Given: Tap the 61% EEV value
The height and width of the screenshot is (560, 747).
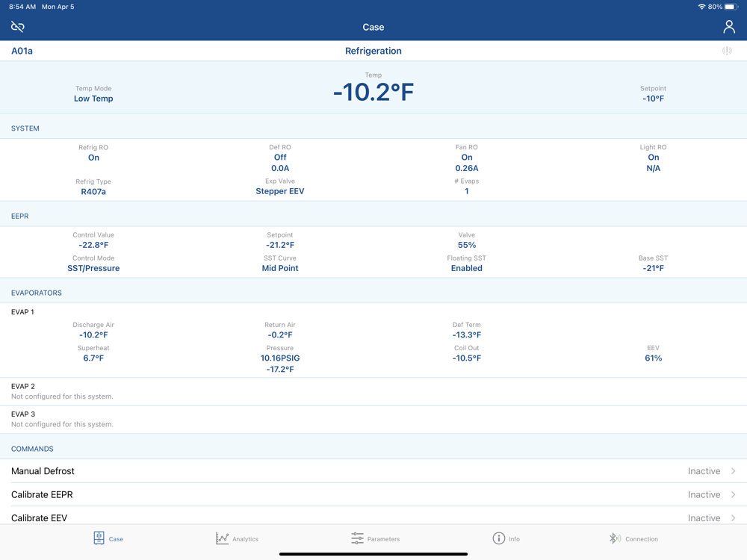Looking at the screenshot, I should coord(653,358).
